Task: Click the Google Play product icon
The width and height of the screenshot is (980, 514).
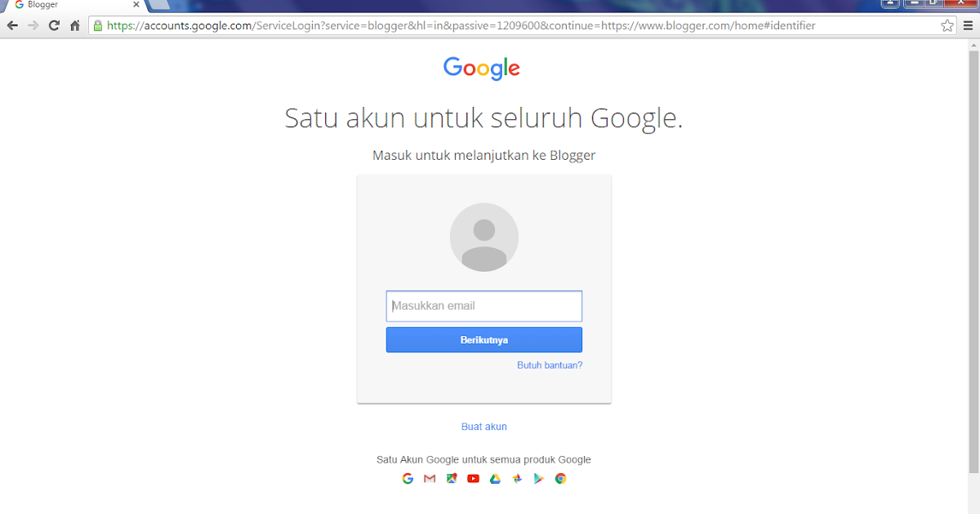Action: tap(539, 479)
